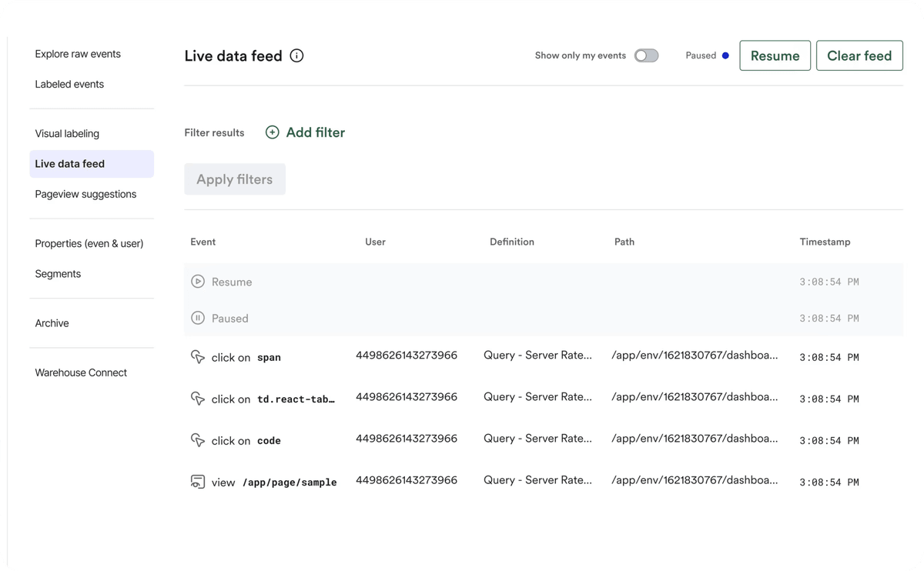Screen dimensions: 924x571
Task: Select Live data feed in sidebar
Action: 92,164
